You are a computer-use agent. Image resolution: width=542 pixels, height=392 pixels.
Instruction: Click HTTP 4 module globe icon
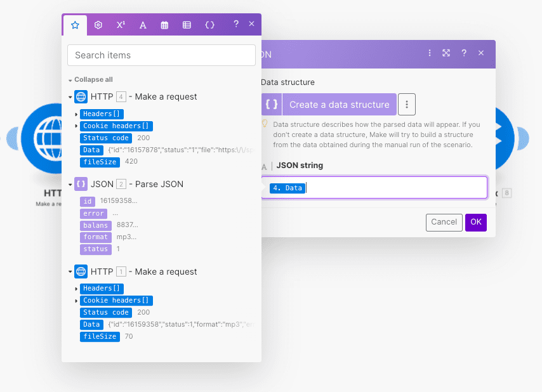(81, 96)
